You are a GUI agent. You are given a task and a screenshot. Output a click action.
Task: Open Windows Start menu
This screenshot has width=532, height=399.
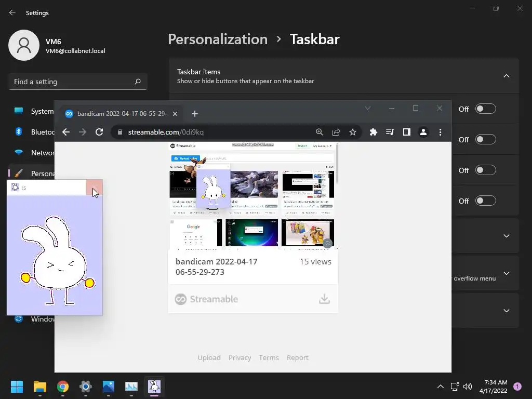click(17, 387)
